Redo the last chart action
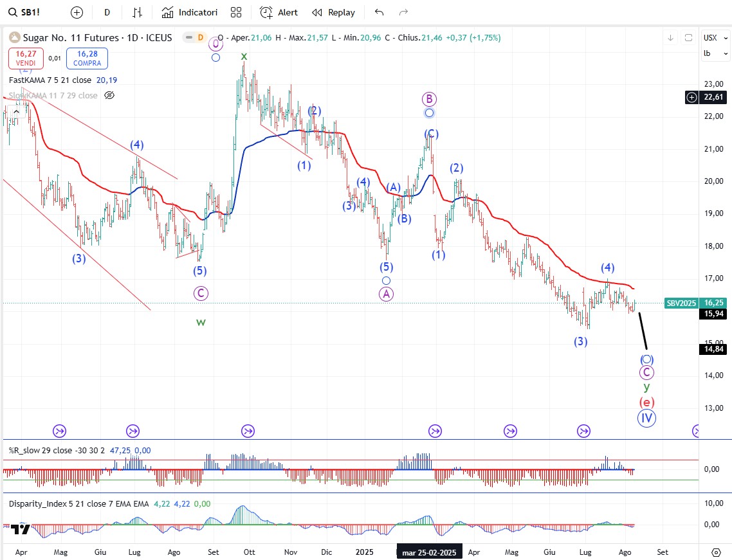Screen dimensions: 732x560 point(403,12)
